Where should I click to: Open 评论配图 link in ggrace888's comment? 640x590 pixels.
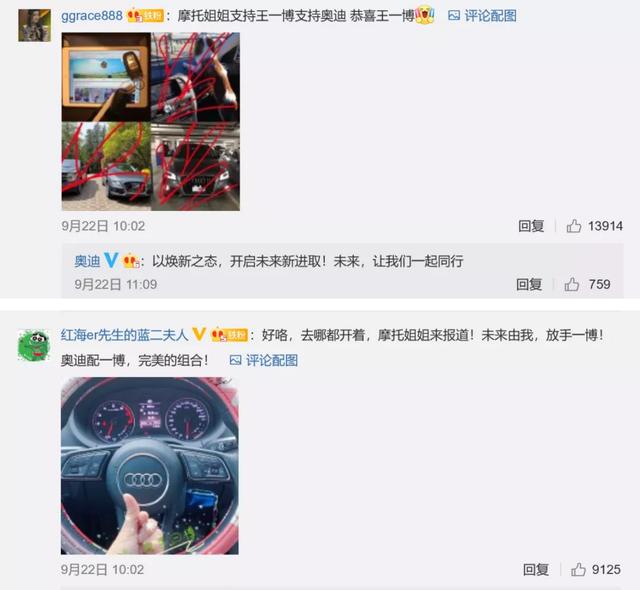[490, 16]
